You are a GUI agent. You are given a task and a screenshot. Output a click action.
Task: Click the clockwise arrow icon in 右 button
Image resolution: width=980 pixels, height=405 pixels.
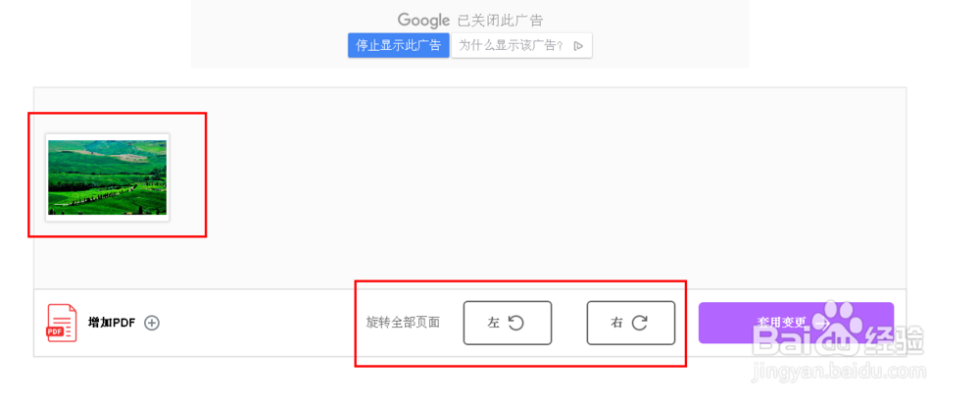(639, 323)
